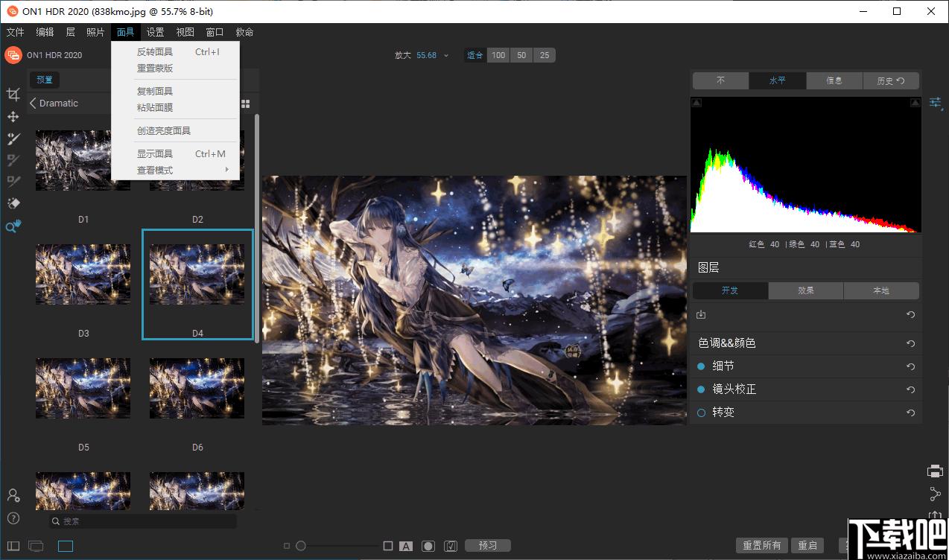Open the 视图 menu
The image size is (949, 560).
[185, 32]
